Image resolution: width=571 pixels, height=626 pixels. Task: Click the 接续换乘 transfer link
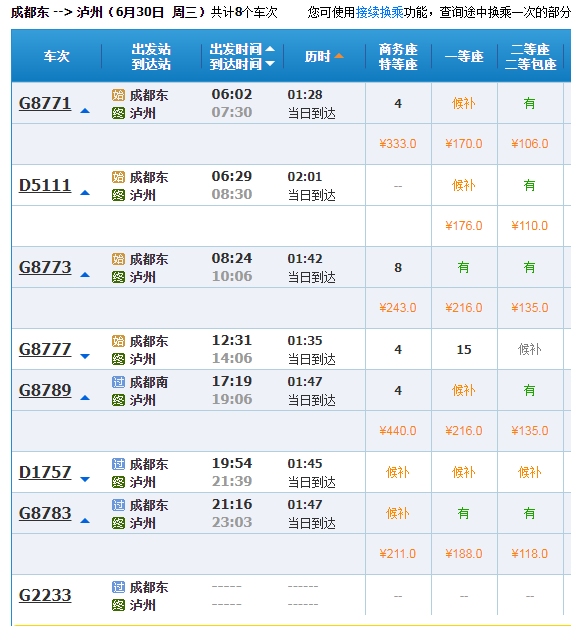tap(379, 12)
